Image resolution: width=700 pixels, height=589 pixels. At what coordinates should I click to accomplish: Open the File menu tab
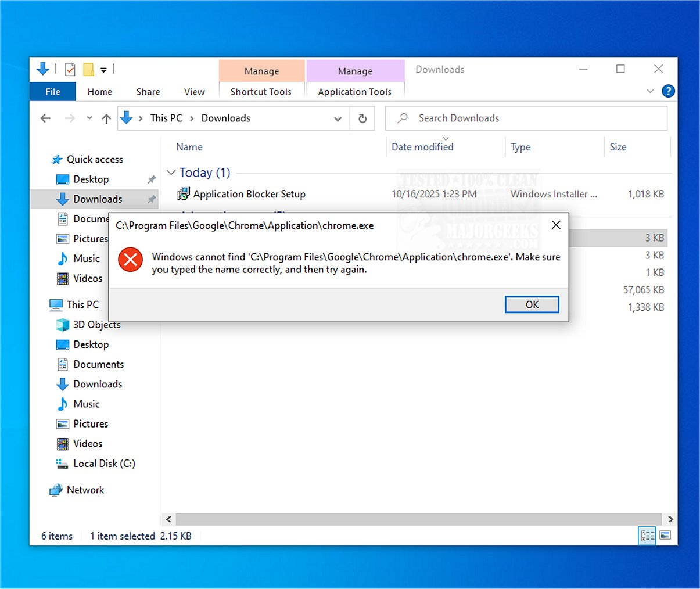[53, 92]
